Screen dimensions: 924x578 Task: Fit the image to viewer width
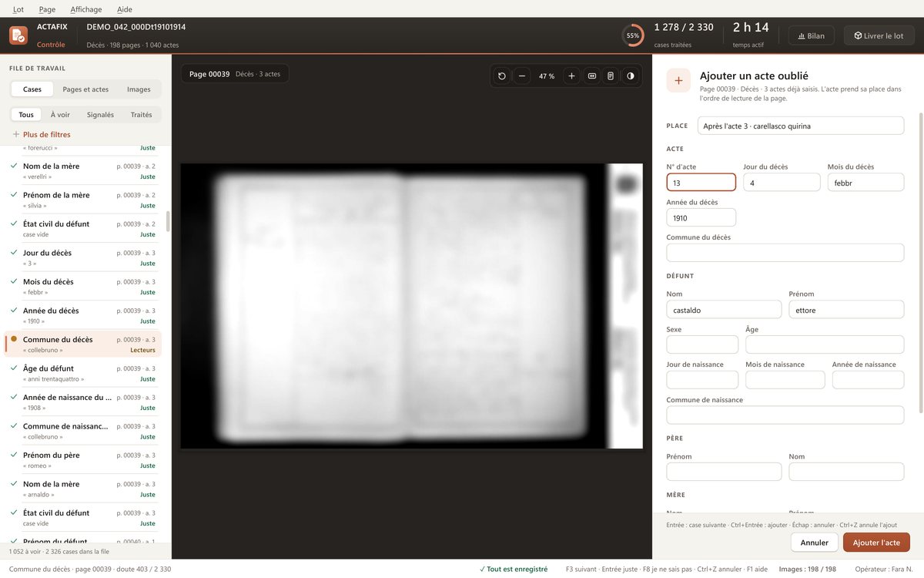(x=592, y=76)
